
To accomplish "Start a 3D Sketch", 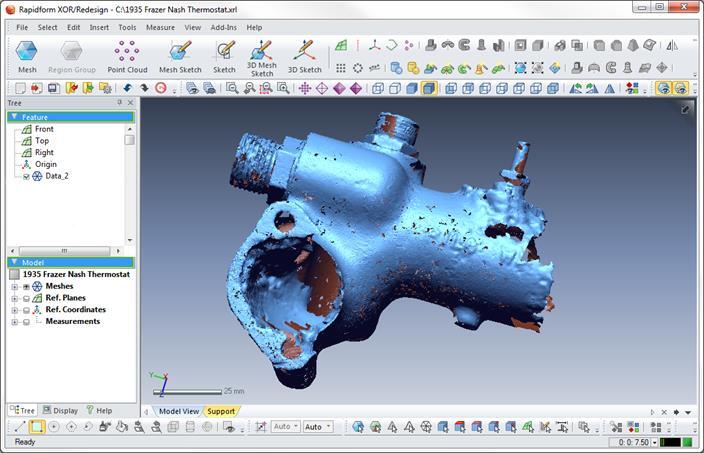I will (304, 57).
